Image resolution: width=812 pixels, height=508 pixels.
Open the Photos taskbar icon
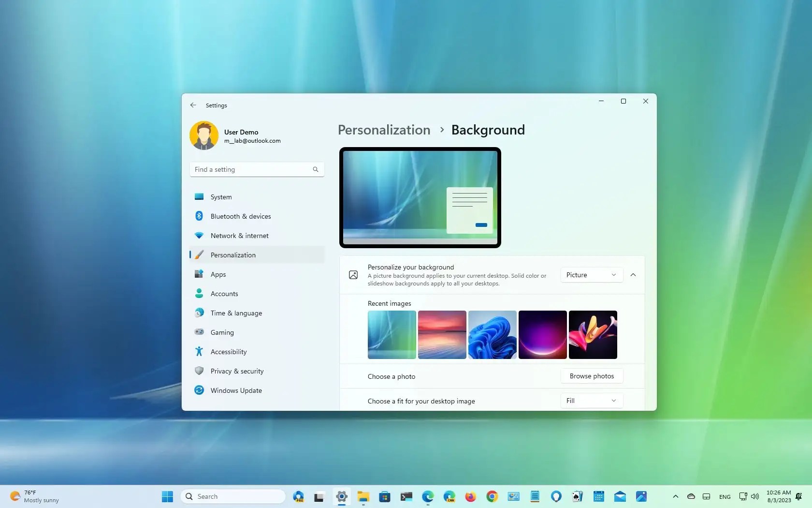click(641, 496)
